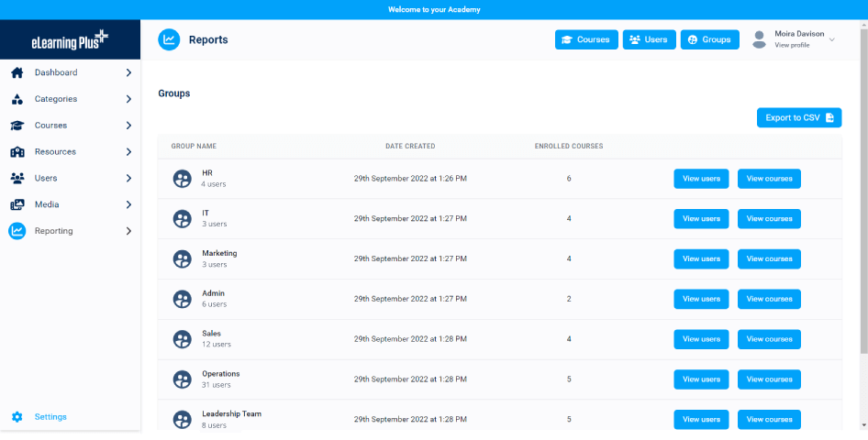Screen dimensions: 868x440
Task: View users for the Marketing group
Action: click(701, 258)
